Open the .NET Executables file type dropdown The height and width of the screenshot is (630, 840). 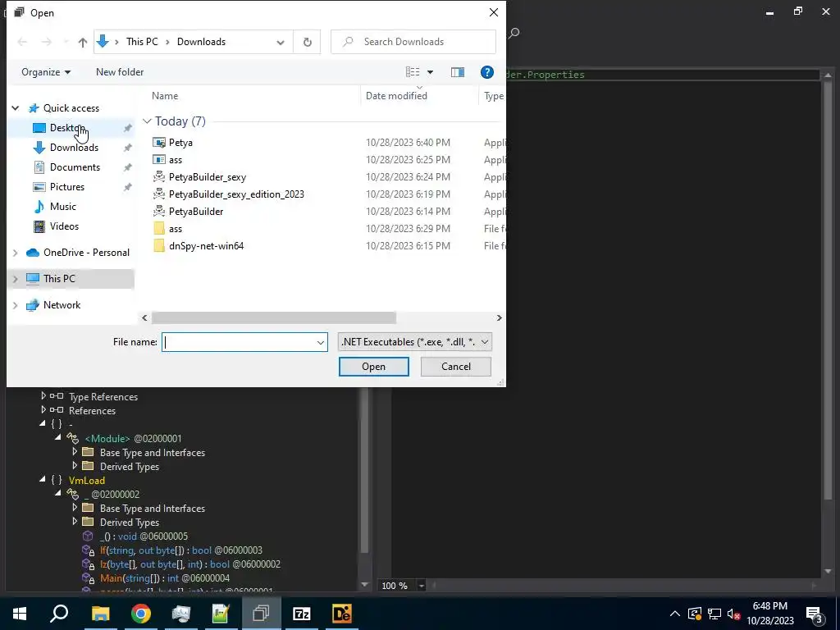(414, 342)
